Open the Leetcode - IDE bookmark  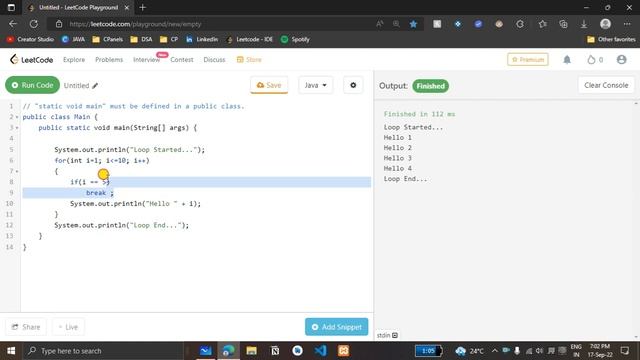pos(249,40)
